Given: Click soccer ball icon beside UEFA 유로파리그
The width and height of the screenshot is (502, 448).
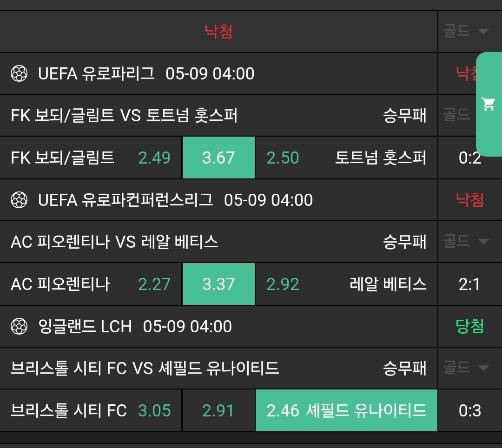Looking at the screenshot, I should click(x=19, y=73).
